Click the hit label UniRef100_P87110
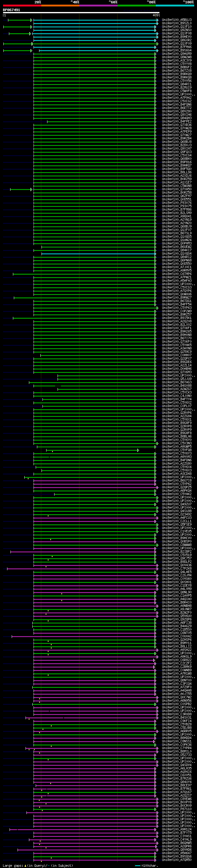 [177, 809]
